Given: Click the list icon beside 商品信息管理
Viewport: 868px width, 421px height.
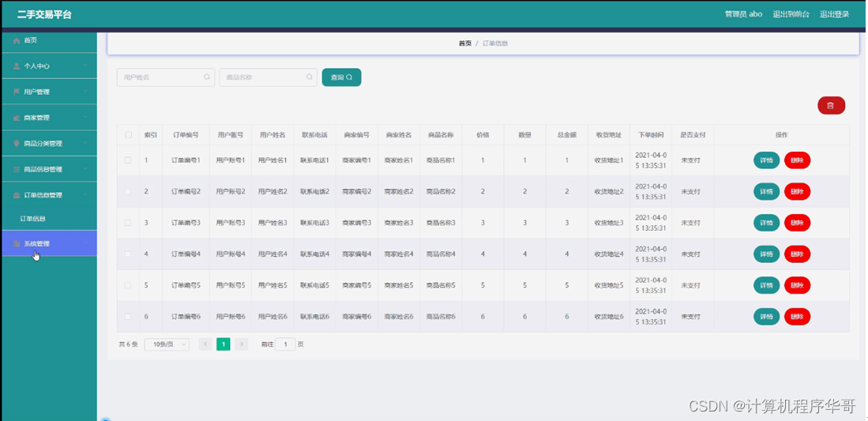Looking at the screenshot, I should [17, 169].
